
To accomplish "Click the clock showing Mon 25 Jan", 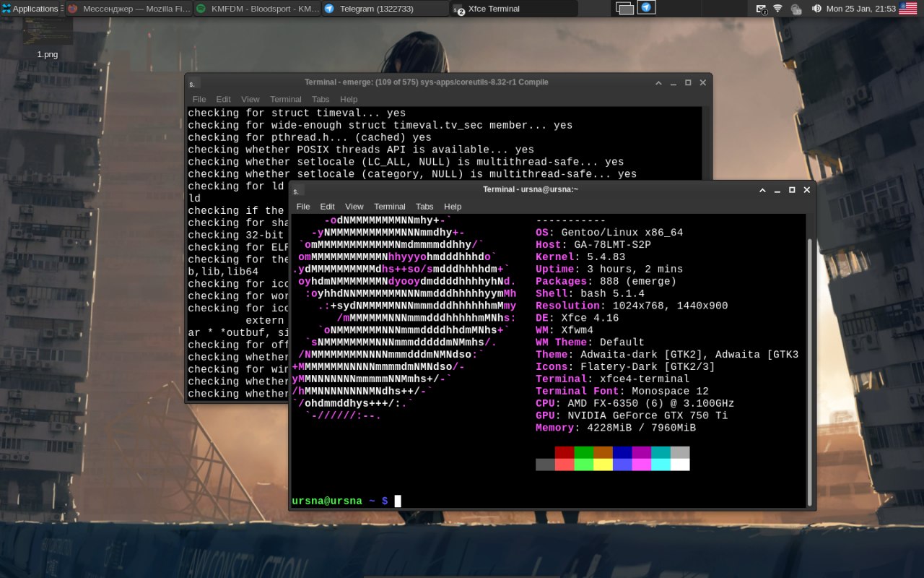I will click(x=860, y=9).
